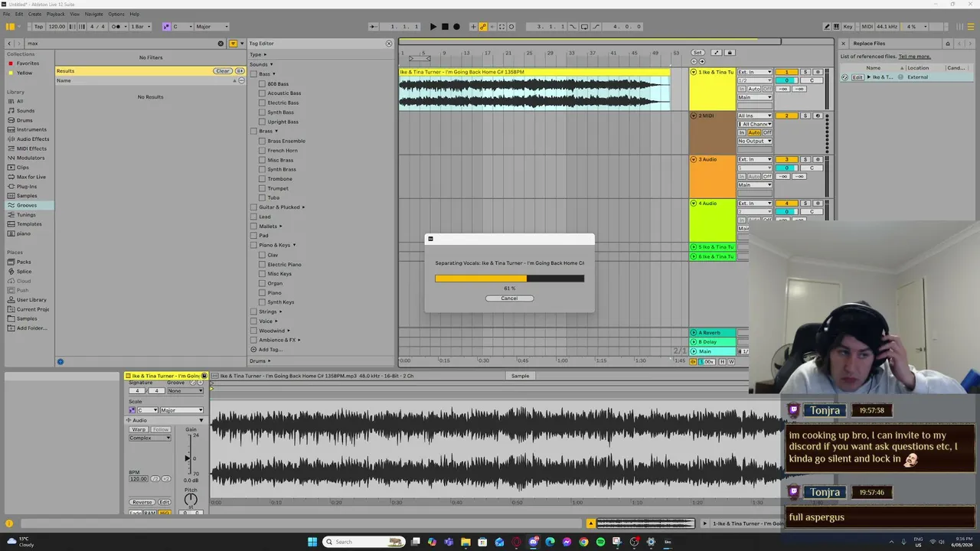Open the Samples library category
Viewport: 980px width, 551px height.
point(27,196)
